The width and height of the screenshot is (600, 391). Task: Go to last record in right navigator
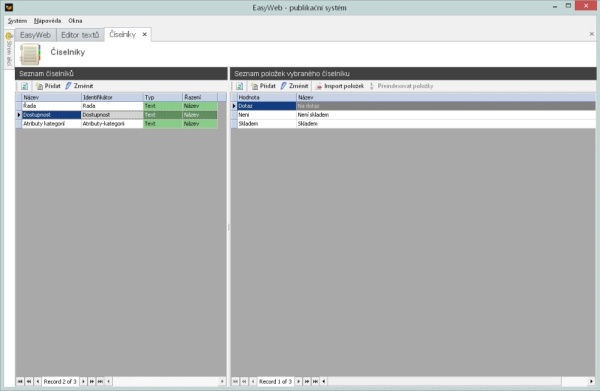(x=315, y=381)
